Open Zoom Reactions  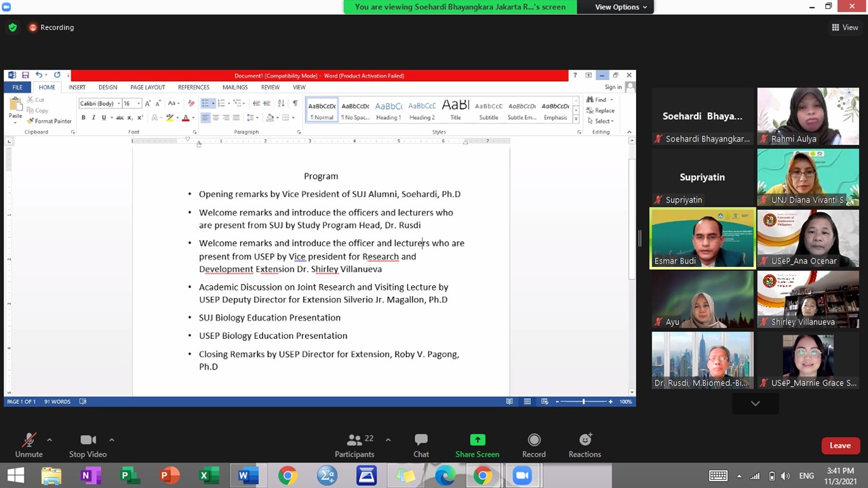(585, 445)
